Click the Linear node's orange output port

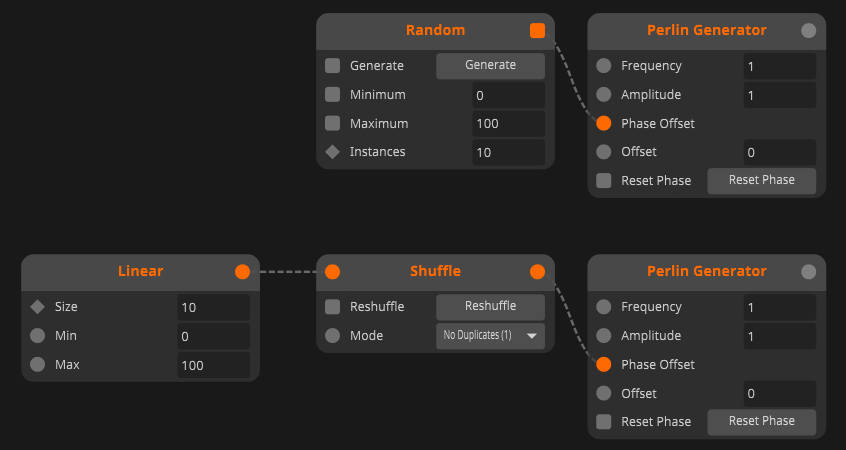pyautogui.click(x=242, y=271)
